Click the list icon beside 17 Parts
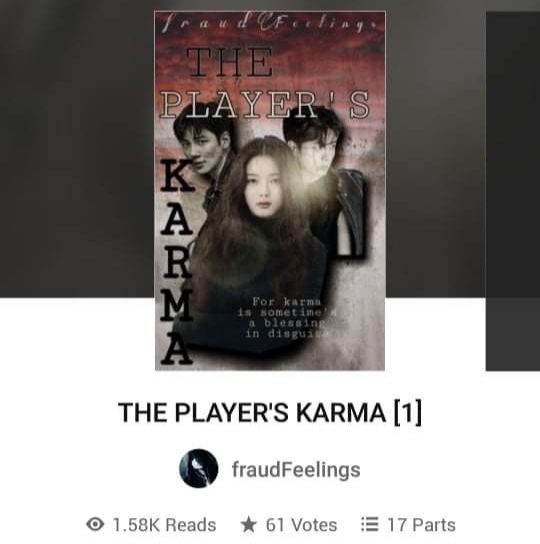The height and width of the screenshot is (544, 540). tap(370, 524)
